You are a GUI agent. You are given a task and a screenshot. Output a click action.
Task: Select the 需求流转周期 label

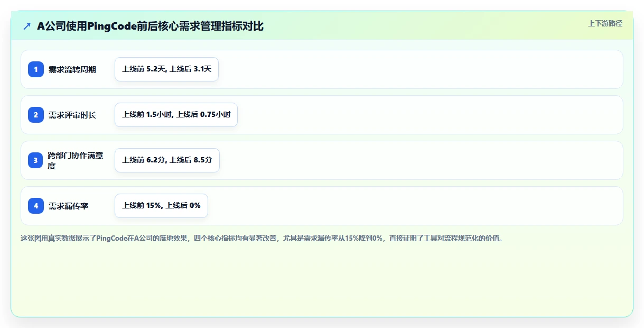point(72,69)
